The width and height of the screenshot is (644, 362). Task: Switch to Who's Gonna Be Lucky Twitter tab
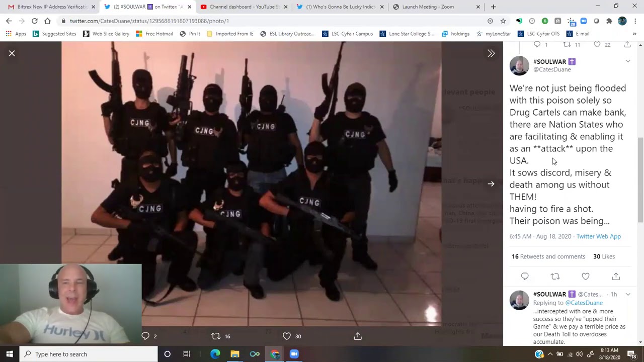click(x=340, y=7)
